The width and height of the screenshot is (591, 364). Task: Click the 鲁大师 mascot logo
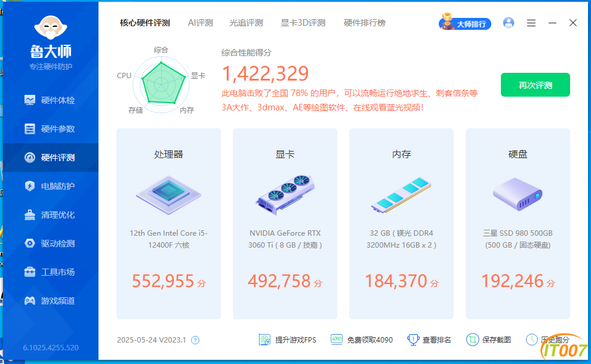pyautogui.click(x=51, y=27)
